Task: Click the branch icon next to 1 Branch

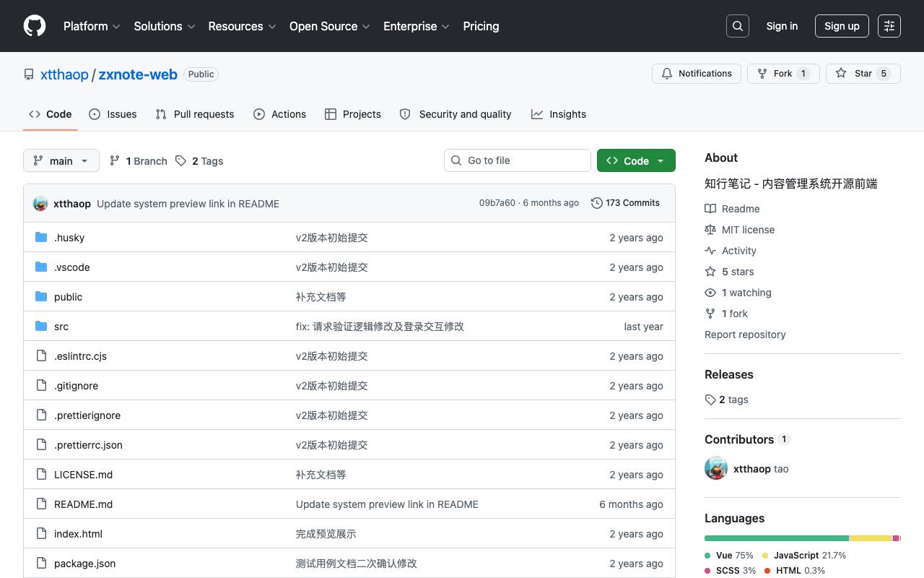Action: point(115,160)
